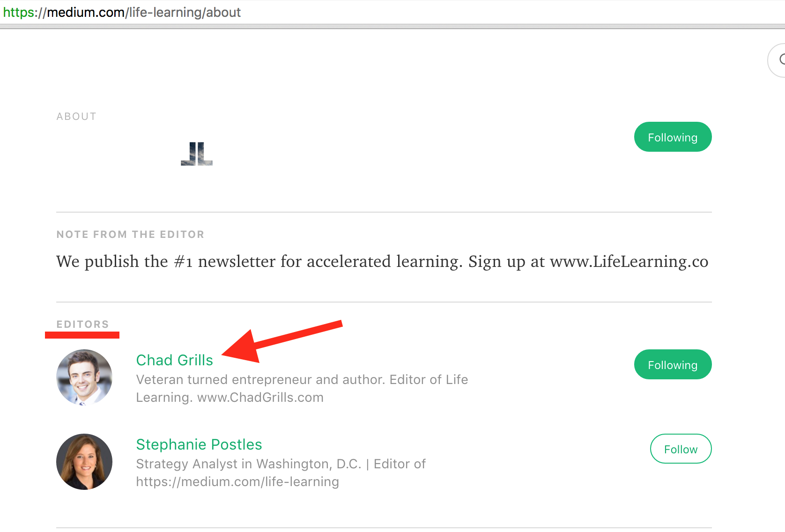Click the medium.com/life-learning URL in Stephanie's bio
The height and width of the screenshot is (532, 785).
point(237,482)
